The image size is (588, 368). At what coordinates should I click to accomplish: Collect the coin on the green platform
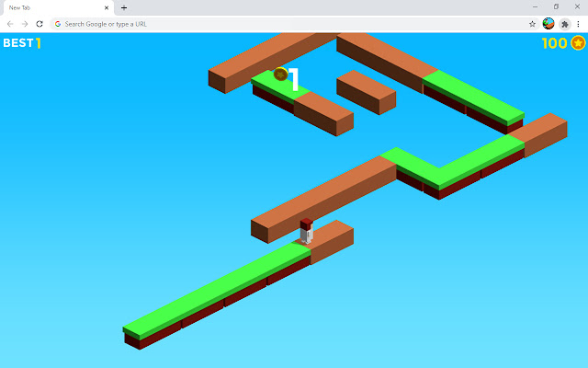[280, 74]
